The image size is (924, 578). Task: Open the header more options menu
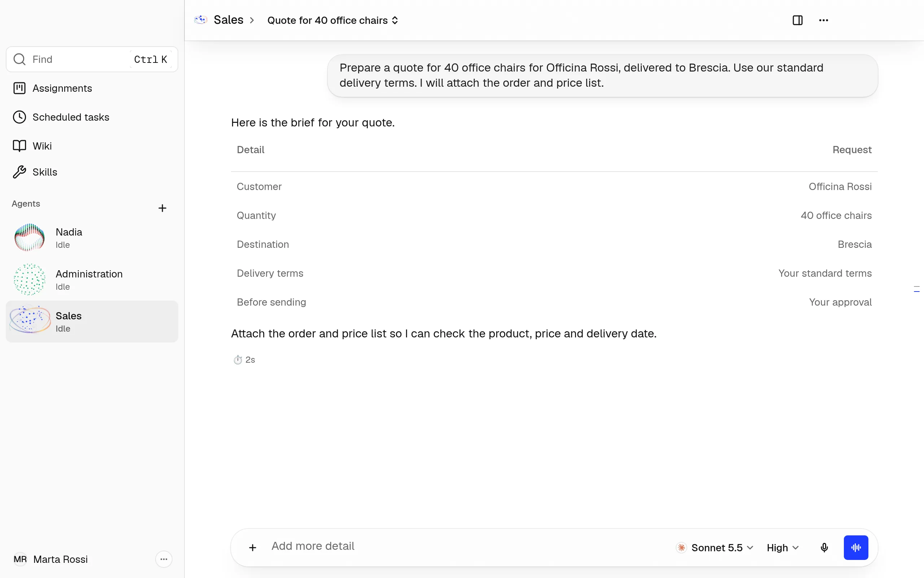tap(824, 20)
